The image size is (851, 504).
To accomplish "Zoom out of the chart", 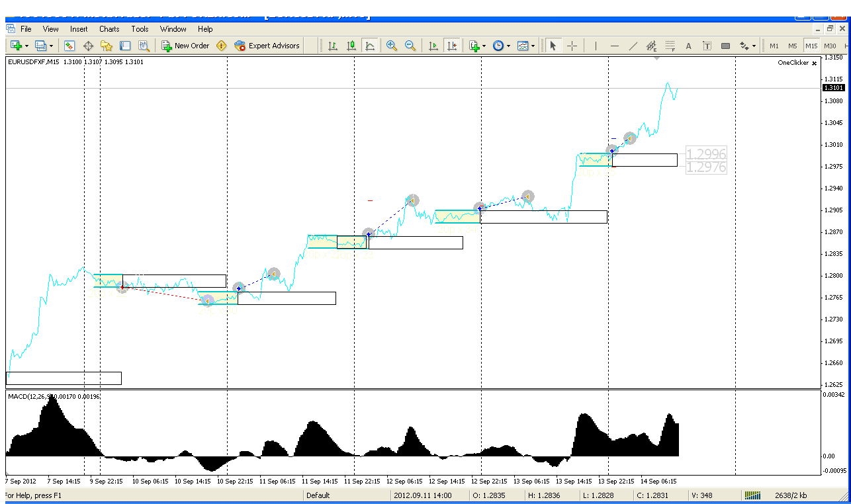I will pos(410,46).
